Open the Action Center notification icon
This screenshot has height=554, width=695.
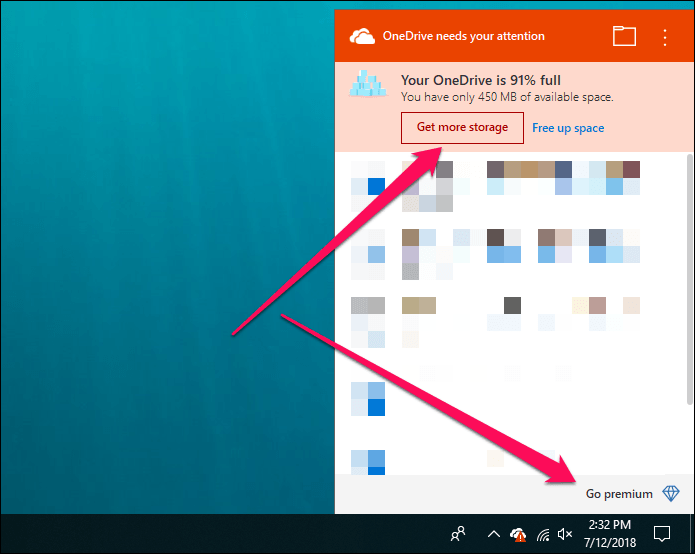click(662, 534)
